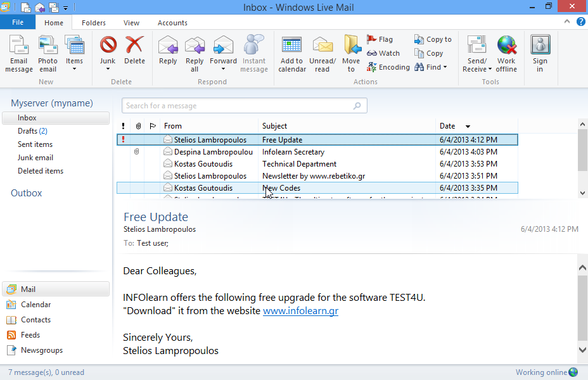The height and width of the screenshot is (380, 588).
Task: Open the File menu
Action: (x=18, y=23)
